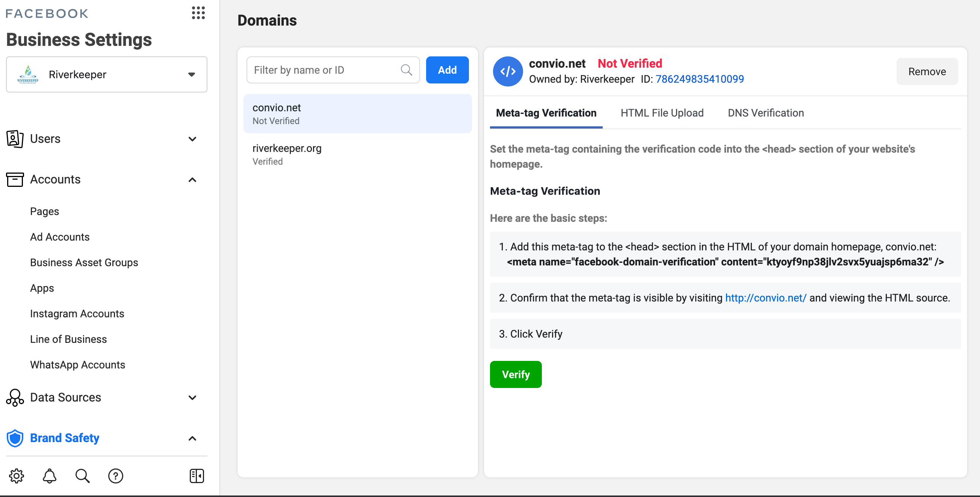
Task: Select convio.net in the domain list
Action: pos(358,114)
